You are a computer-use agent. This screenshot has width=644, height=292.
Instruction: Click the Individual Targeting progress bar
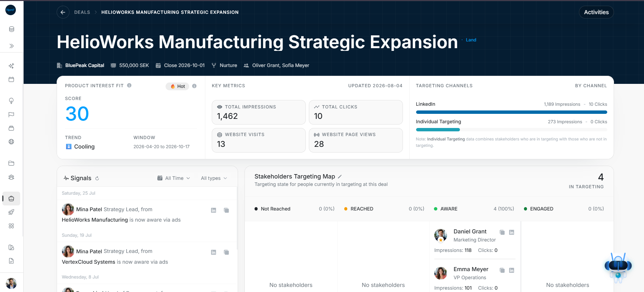511,130
